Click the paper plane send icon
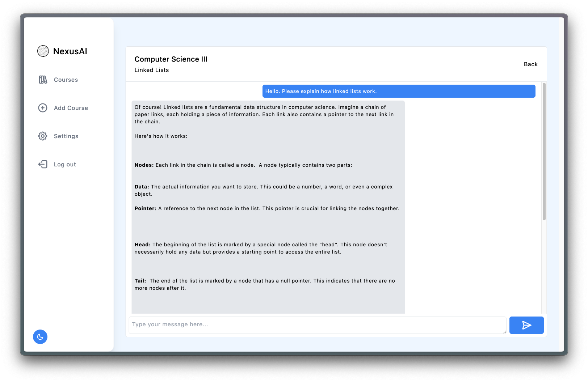The height and width of the screenshot is (382, 588). pyautogui.click(x=526, y=325)
